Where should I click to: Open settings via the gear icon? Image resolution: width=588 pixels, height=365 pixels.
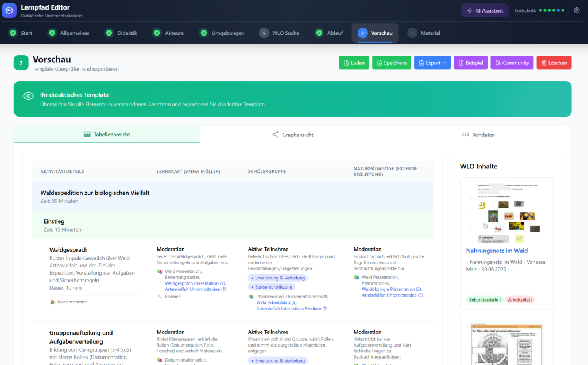click(577, 10)
